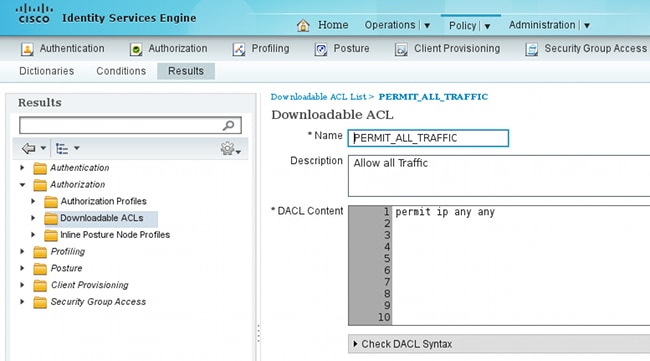650x361 pixels.
Task: Click the Authorization shield icon
Action: pyautogui.click(x=136, y=49)
